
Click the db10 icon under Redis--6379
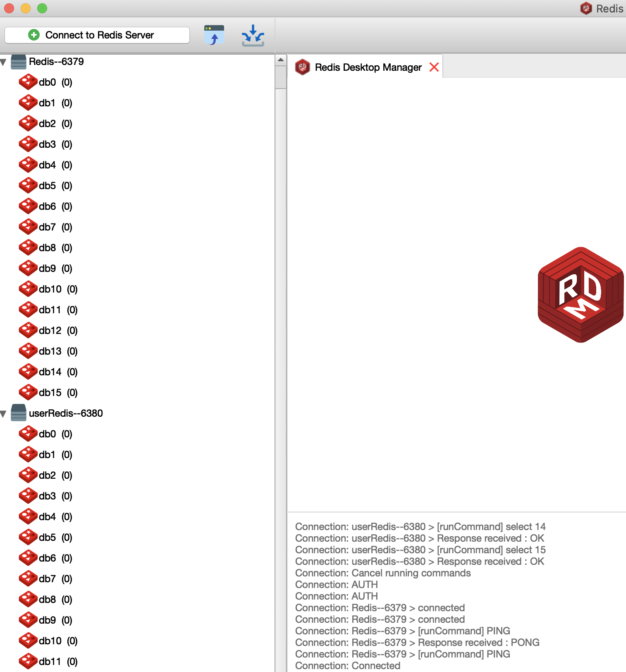[x=28, y=289]
